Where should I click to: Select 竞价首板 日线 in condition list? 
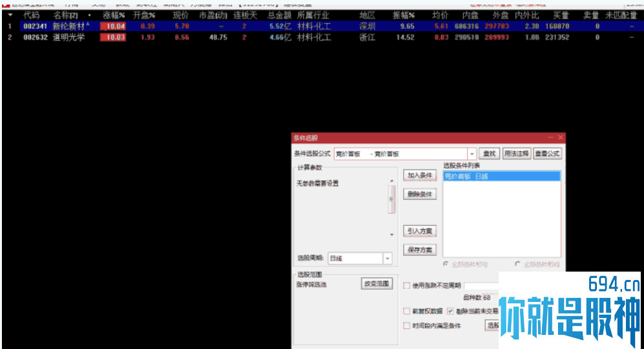pyautogui.click(x=501, y=176)
